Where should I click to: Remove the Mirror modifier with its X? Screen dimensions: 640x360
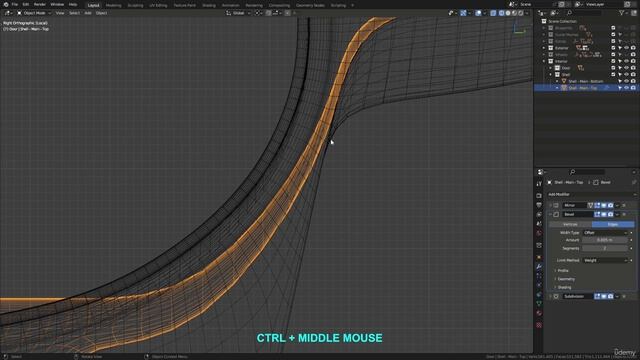coord(624,205)
